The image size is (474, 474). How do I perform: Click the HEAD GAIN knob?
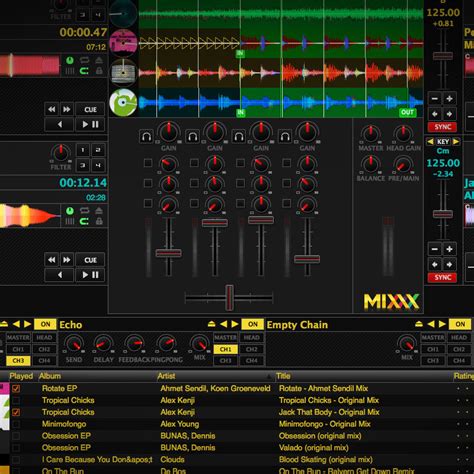click(x=403, y=134)
